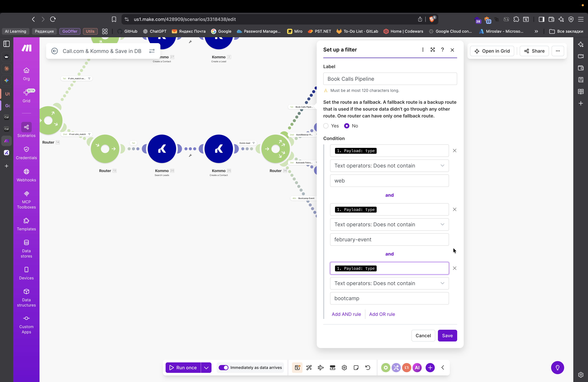Save the filter settings

click(x=447, y=335)
